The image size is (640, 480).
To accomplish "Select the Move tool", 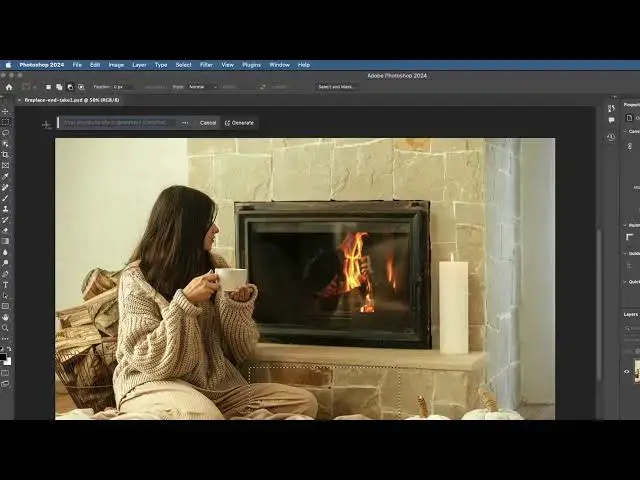I will 5,111.
